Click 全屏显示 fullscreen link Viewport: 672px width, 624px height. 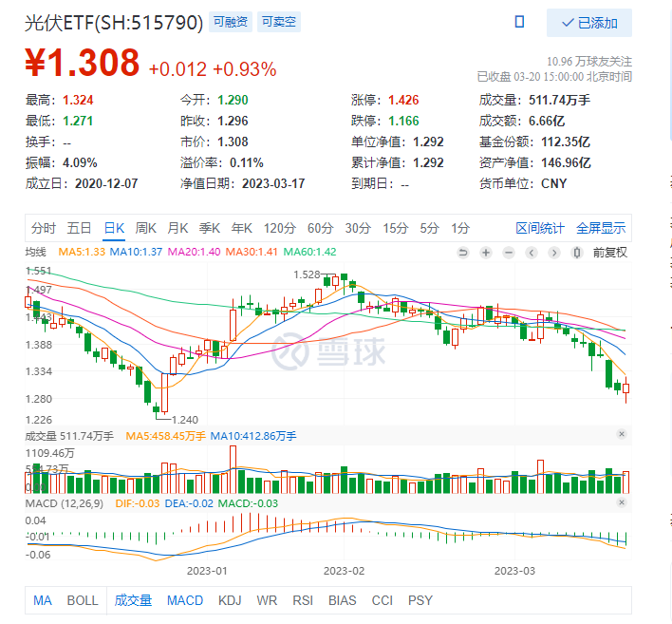(x=601, y=228)
